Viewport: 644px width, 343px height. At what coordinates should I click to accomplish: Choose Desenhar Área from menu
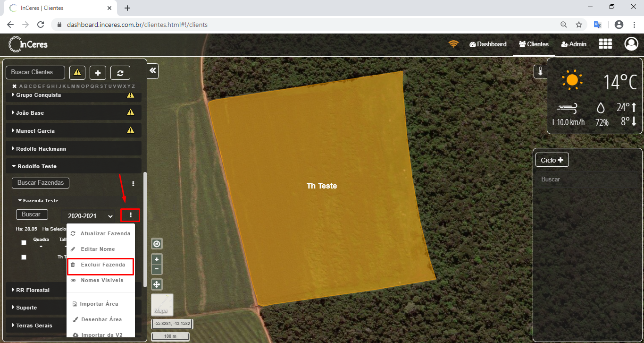100,319
